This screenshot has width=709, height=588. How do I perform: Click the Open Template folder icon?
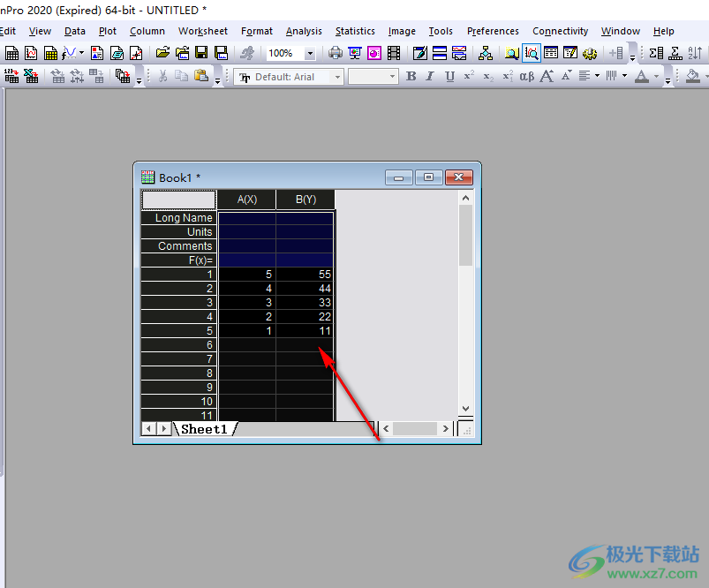182,53
